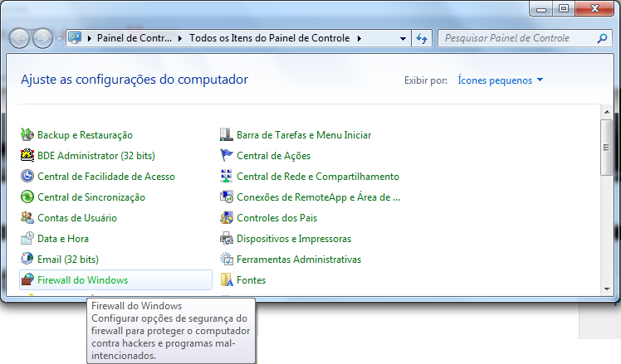
Task: Open address bar history dropdown
Action: point(403,38)
